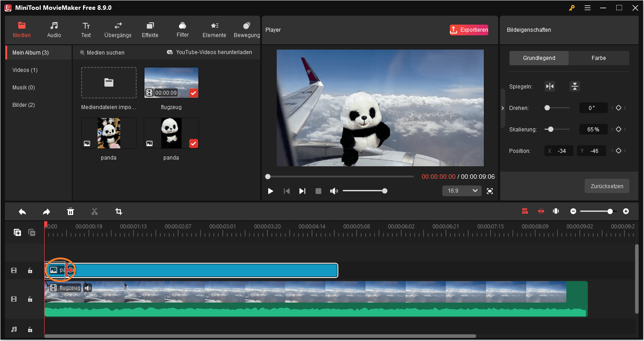Click Mediendateien importieren folder box

pyautogui.click(x=109, y=83)
